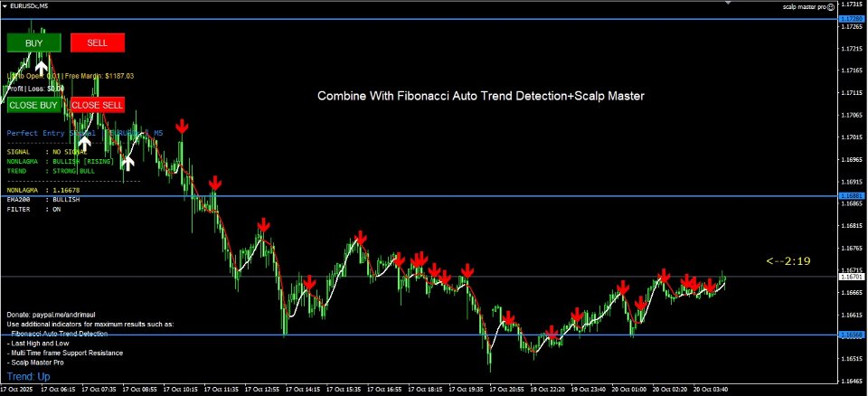Click the 'Profit | Loss: $0.00' text
The height and width of the screenshot is (396, 868).
[35, 88]
